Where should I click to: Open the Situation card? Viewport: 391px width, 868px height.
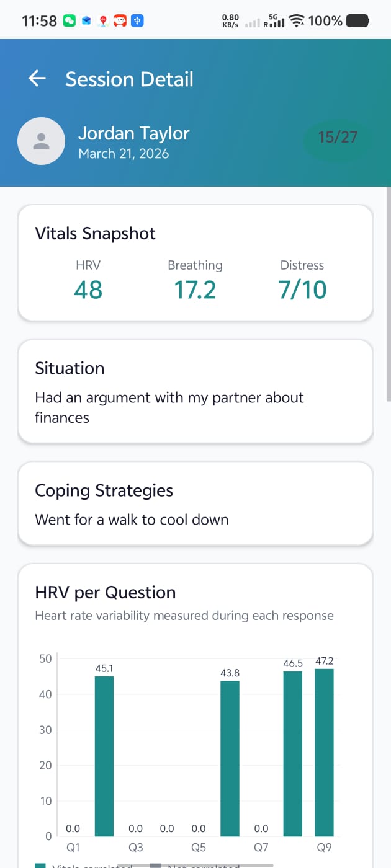(195, 392)
